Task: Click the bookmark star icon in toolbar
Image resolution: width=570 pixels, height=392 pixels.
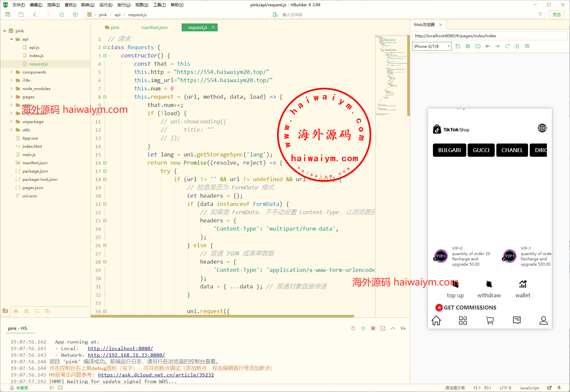Action: tap(62, 15)
